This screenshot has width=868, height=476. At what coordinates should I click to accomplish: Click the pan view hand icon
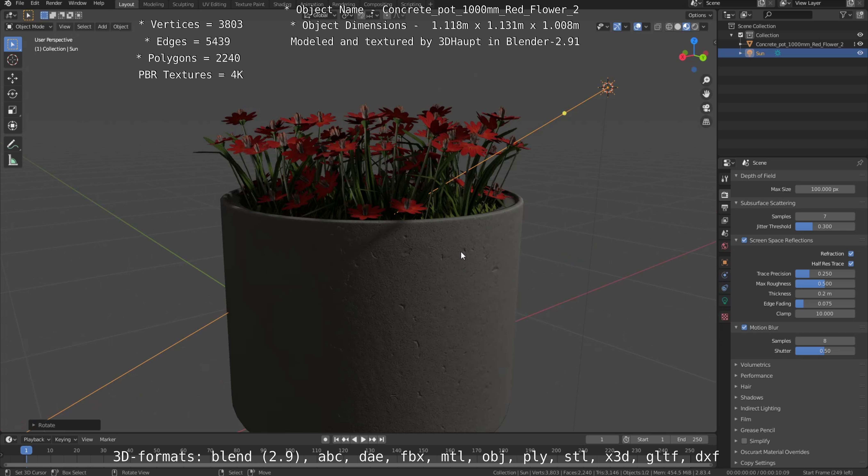(706, 94)
